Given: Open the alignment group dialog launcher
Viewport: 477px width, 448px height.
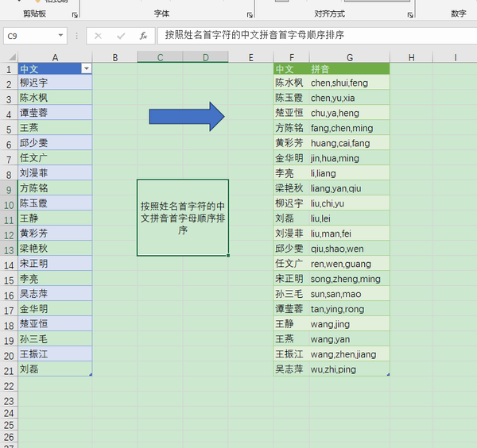Looking at the screenshot, I should point(410,15).
